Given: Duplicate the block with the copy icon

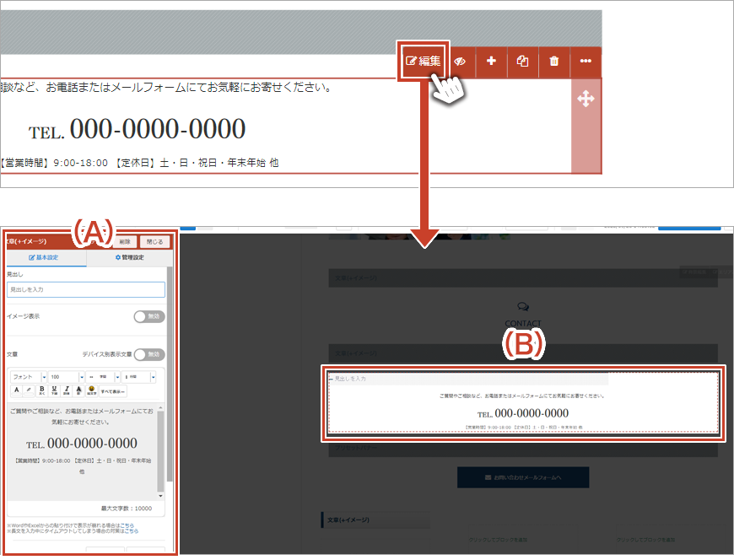Looking at the screenshot, I should click(522, 62).
